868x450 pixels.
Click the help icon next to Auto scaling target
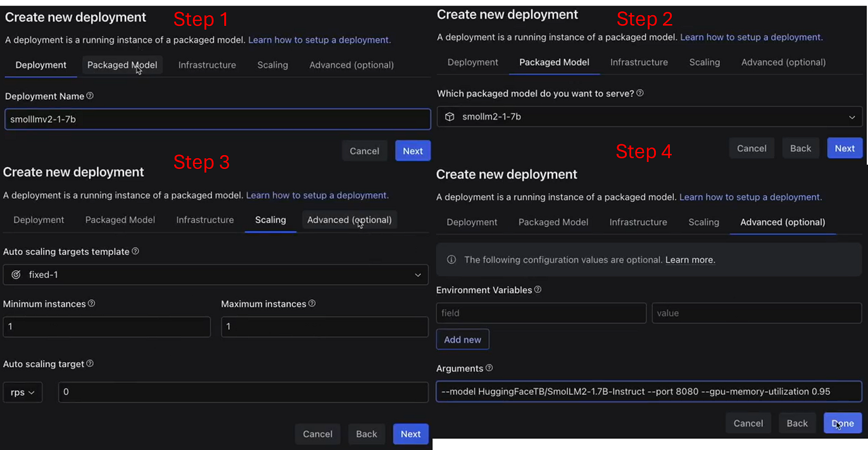[90, 363]
